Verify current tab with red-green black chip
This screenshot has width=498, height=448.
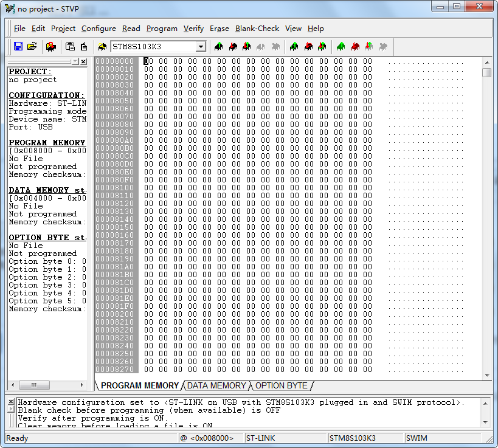point(247,47)
